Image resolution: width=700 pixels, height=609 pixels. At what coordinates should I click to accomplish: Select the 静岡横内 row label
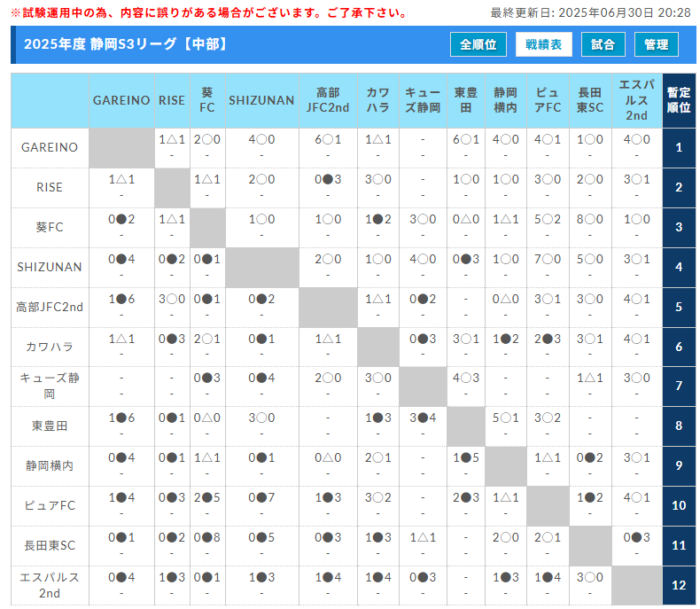tap(50, 465)
